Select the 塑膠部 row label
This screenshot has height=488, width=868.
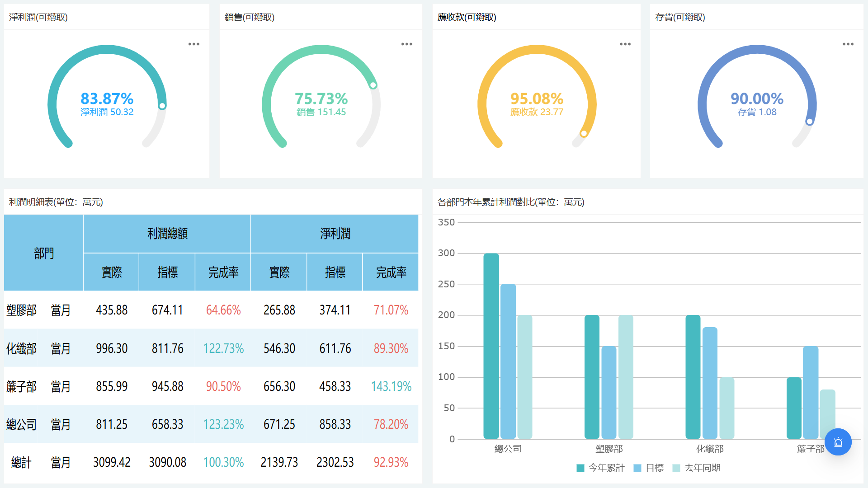click(21, 310)
